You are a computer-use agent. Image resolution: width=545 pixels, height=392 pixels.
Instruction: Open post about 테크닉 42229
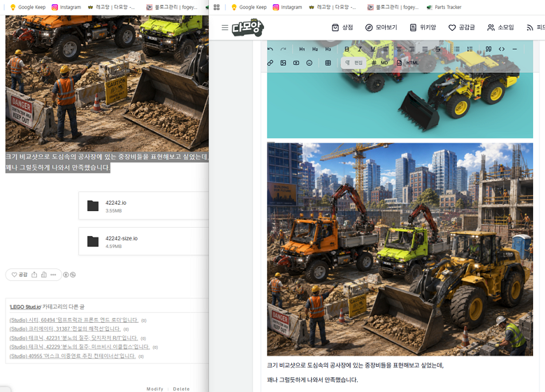click(80, 347)
